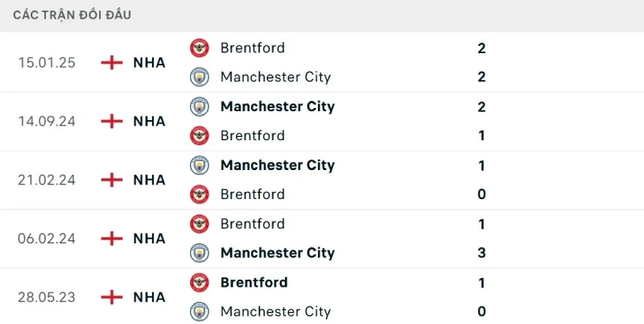The image size is (644, 324).
Task: Click Brentford crest in 15.01.25 match
Action: click(x=199, y=48)
